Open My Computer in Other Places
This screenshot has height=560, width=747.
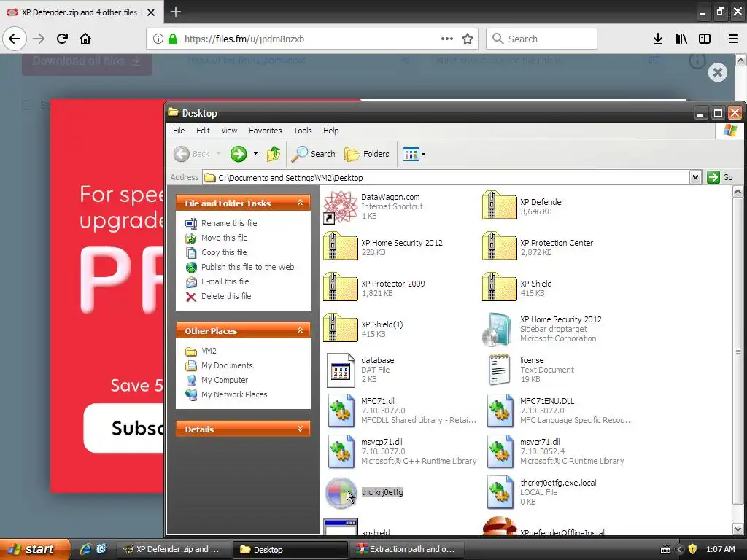tap(225, 380)
